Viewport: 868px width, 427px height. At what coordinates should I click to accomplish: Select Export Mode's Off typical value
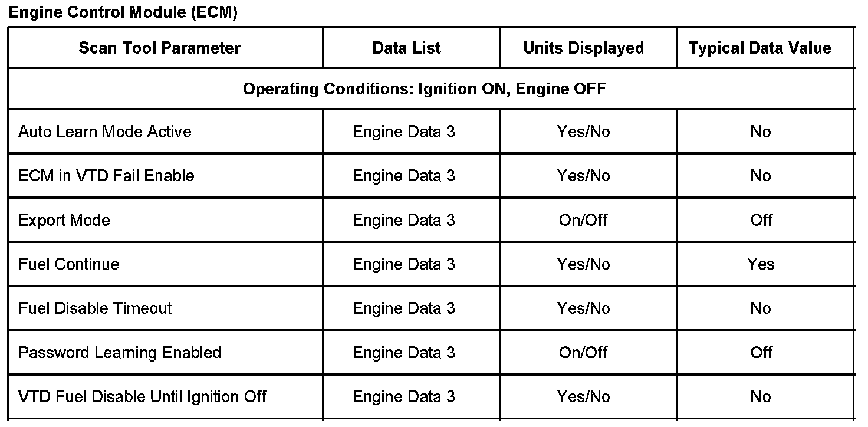click(761, 220)
